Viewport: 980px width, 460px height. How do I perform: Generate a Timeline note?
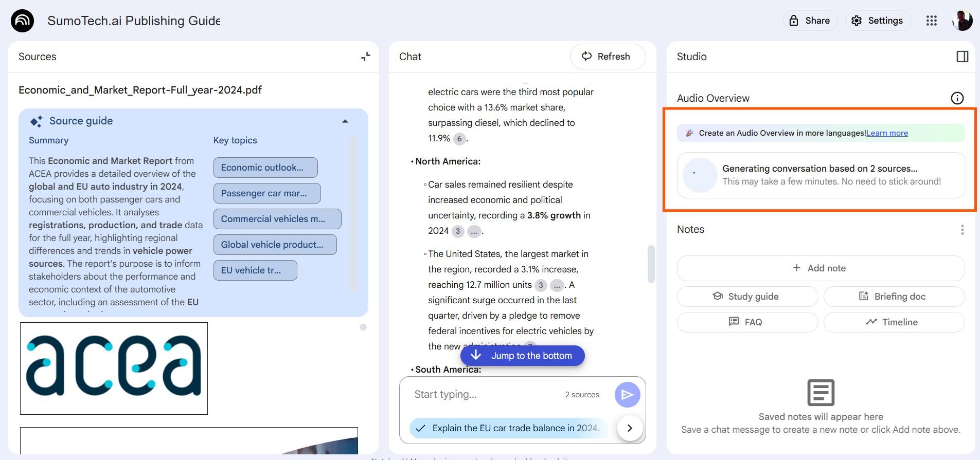click(x=894, y=322)
